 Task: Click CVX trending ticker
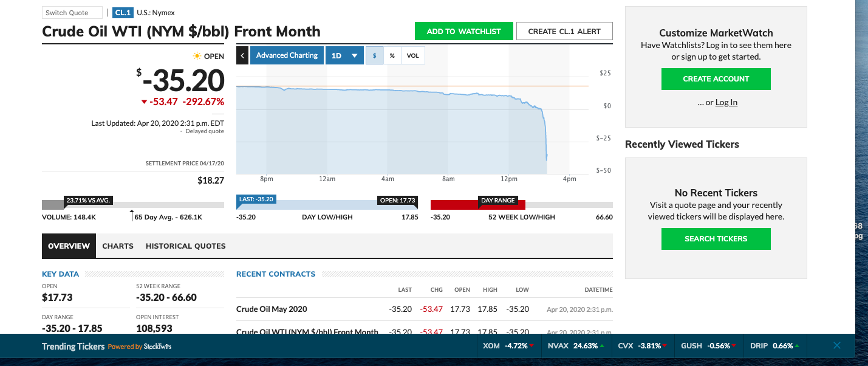644,345
